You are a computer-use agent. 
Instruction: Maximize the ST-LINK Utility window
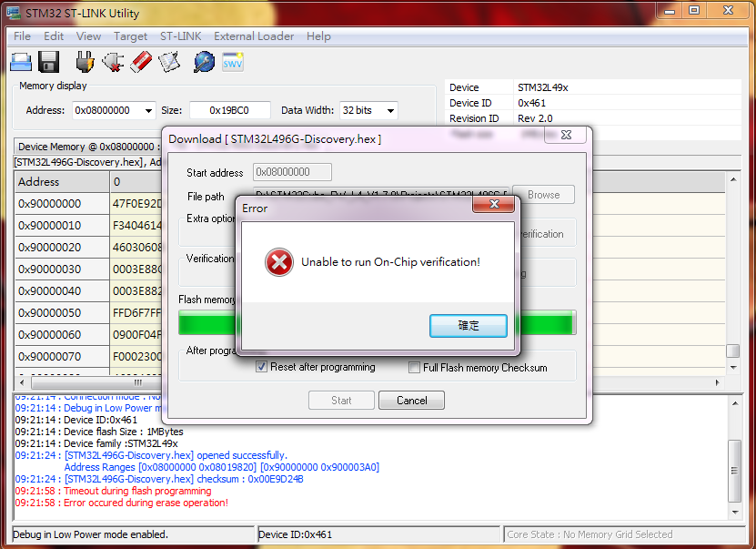[694, 10]
